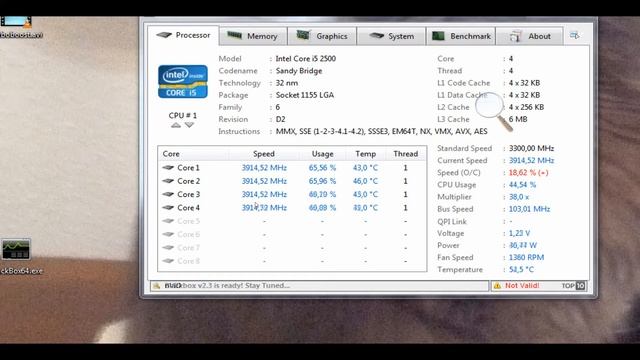Click Technology value 32 nm
This screenshot has height=360, width=640.
pos(287,83)
